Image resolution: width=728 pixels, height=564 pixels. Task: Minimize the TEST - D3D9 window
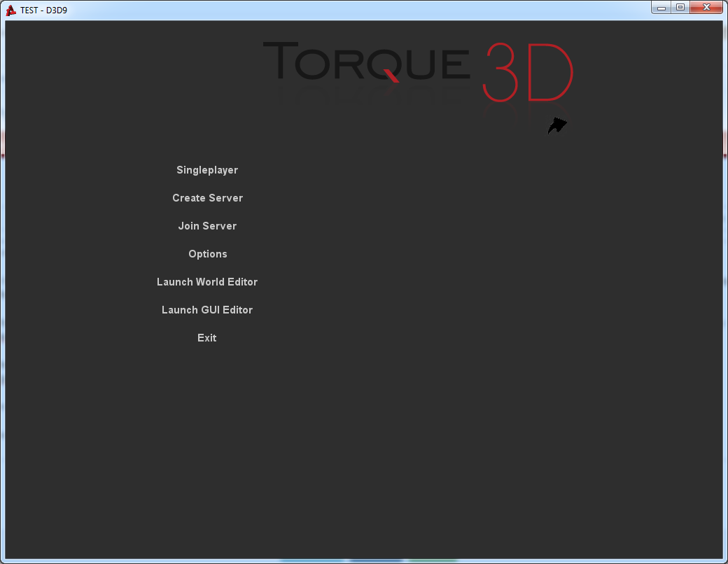661,8
